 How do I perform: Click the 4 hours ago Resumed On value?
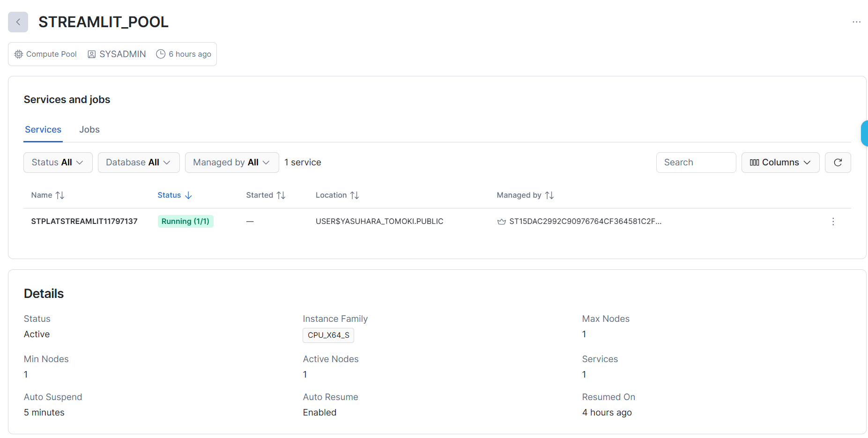pyautogui.click(x=607, y=413)
